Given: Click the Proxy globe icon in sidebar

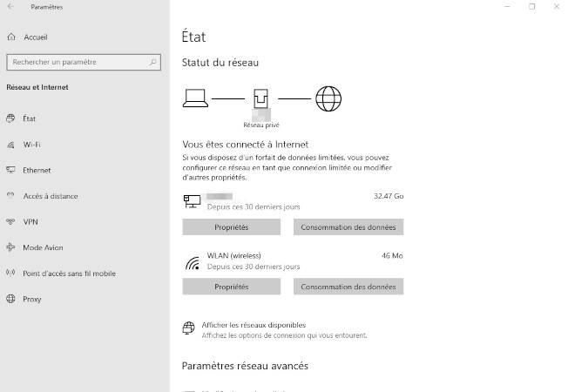Looking at the screenshot, I should tap(10, 299).
